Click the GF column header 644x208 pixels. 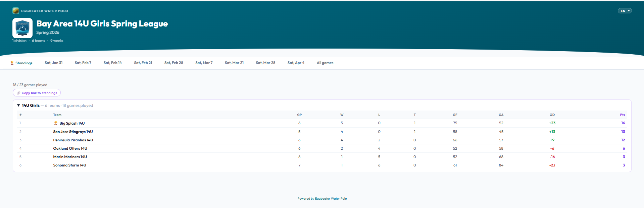coord(455,115)
